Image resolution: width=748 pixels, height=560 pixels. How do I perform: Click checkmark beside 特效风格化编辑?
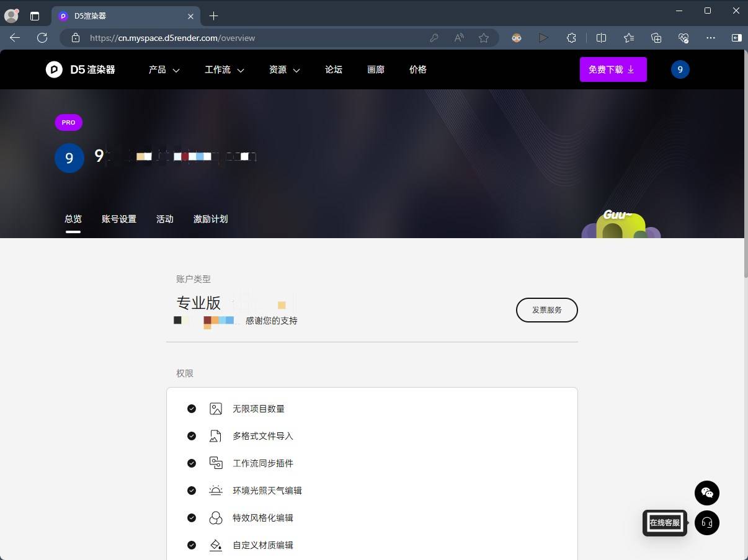[192, 518]
